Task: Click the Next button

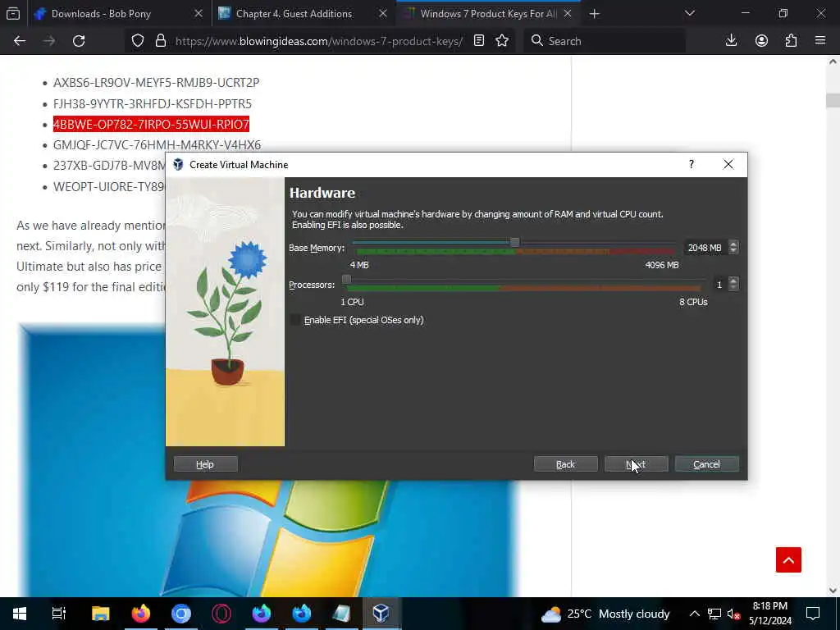Action: point(636,464)
